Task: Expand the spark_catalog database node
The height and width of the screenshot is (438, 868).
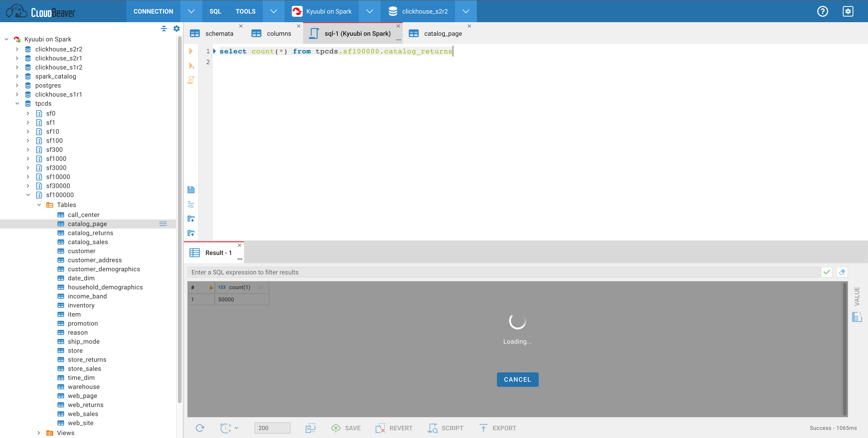Action: click(17, 76)
